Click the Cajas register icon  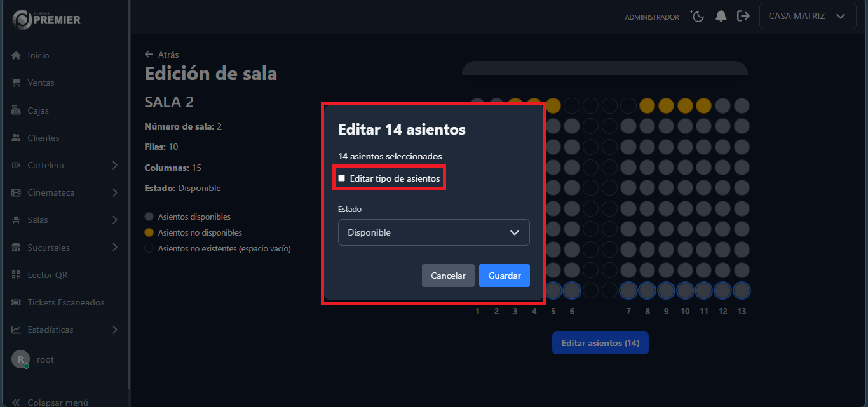click(x=17, y=110)
